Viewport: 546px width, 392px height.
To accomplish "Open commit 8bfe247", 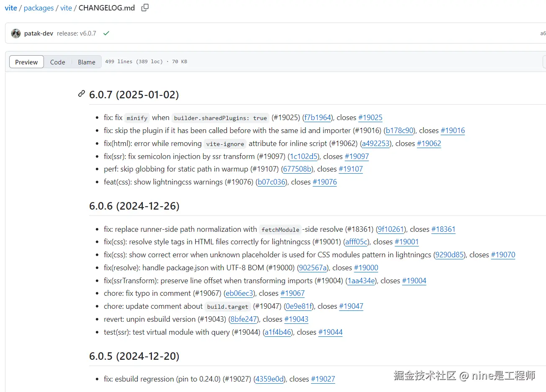I will pyautogui.click(x=244, y=319).
